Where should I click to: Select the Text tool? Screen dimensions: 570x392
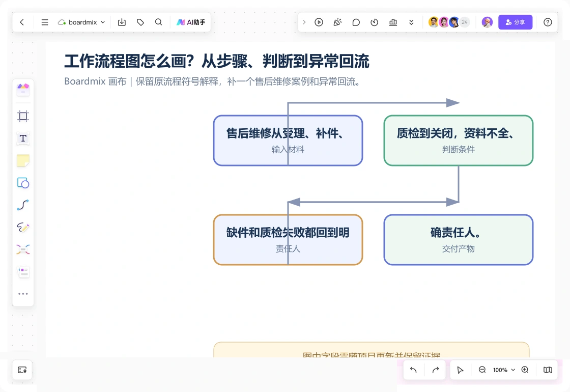click(23, 138)
